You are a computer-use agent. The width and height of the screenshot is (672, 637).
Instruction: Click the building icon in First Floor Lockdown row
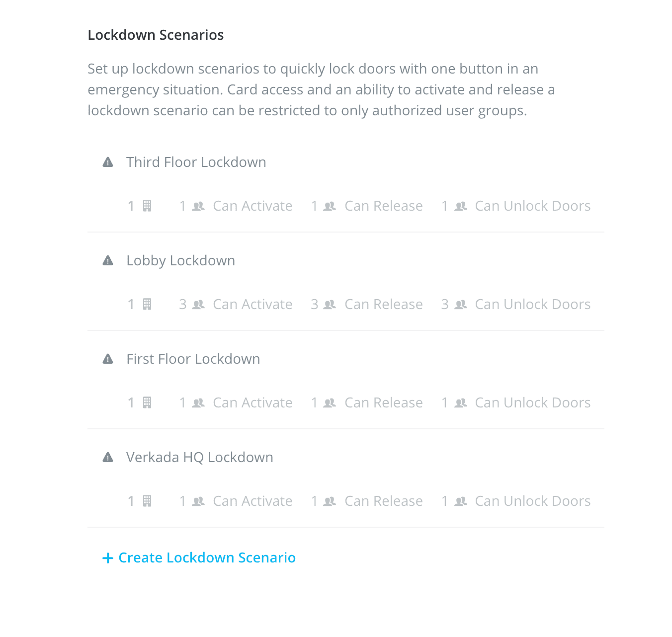147,402
